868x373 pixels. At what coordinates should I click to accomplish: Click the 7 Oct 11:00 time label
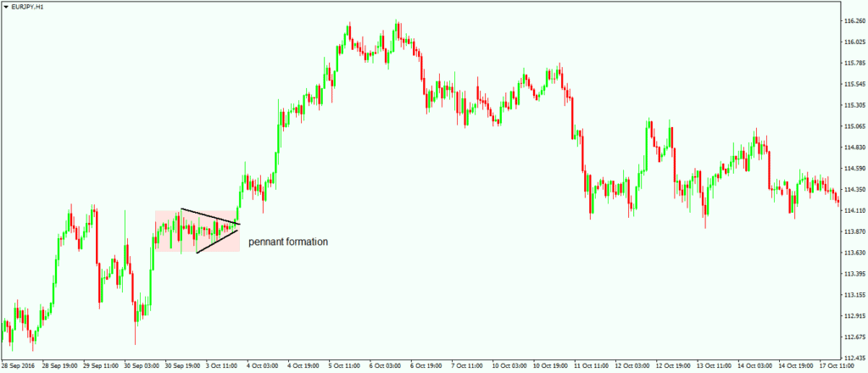(x=467, y=366)
